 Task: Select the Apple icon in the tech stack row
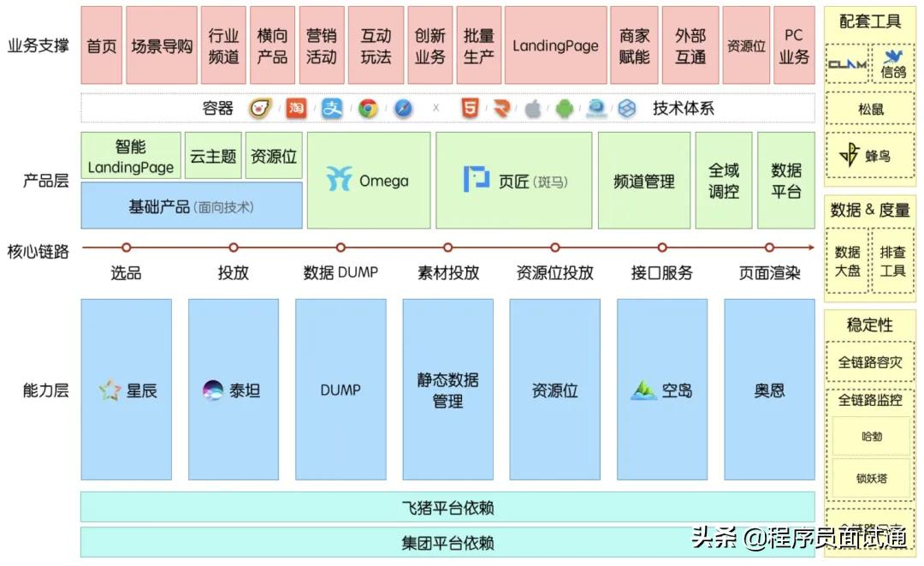(x=534, y=108)
